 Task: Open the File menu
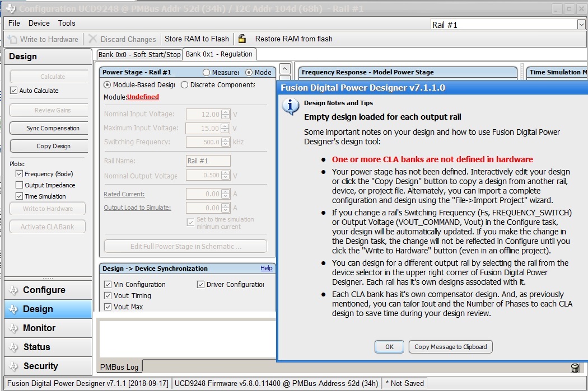tap(14, 23)
